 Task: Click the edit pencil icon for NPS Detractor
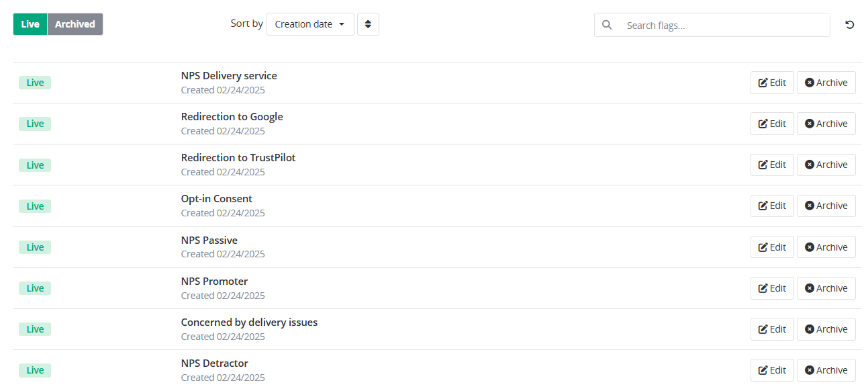pos(763,370)
